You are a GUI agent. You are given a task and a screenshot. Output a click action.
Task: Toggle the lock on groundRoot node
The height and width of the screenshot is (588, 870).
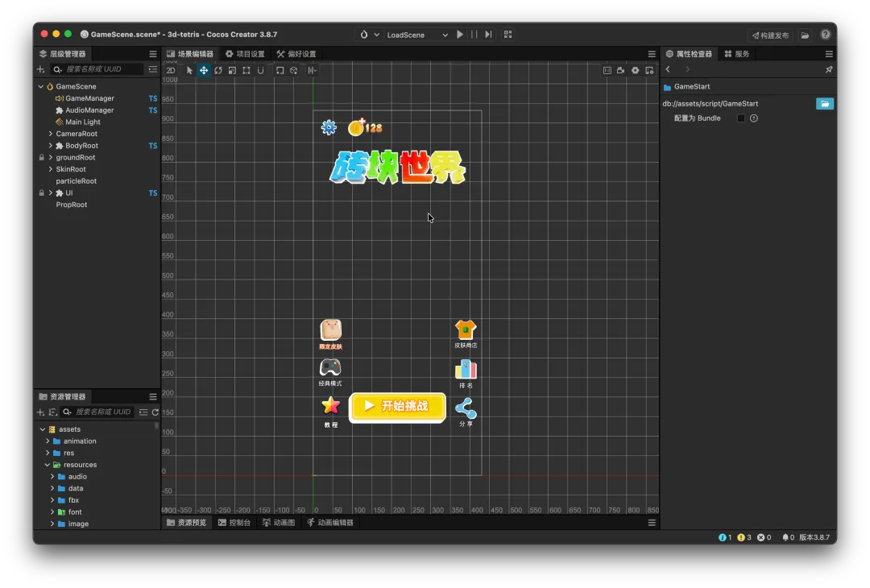pyautogui.click(x=42, y=158)
